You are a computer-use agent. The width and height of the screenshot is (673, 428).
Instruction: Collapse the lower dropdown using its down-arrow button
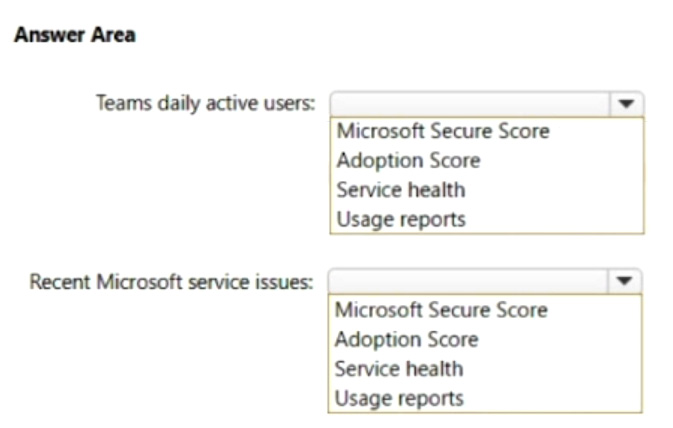coord(625,281)
